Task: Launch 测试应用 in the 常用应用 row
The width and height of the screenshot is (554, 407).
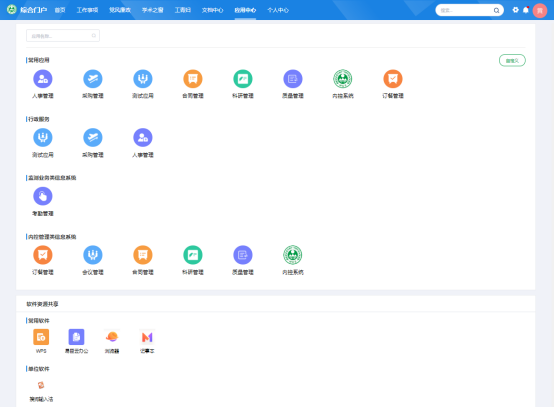Action: pyautogui.click(x=143, y=79)
